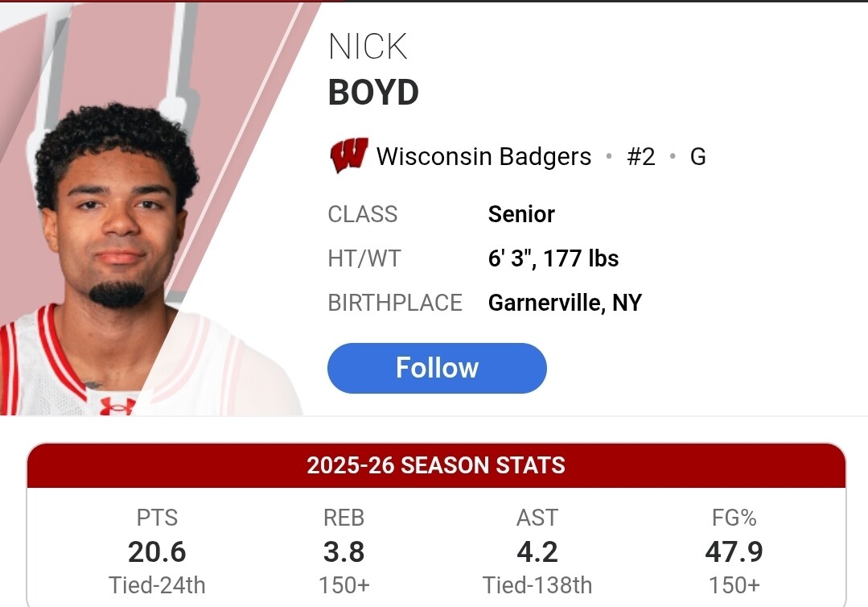Open the Wisconsin Badgers team link
Screen dimensions: 868x607
pyautogui.click(x=483, y=156)
